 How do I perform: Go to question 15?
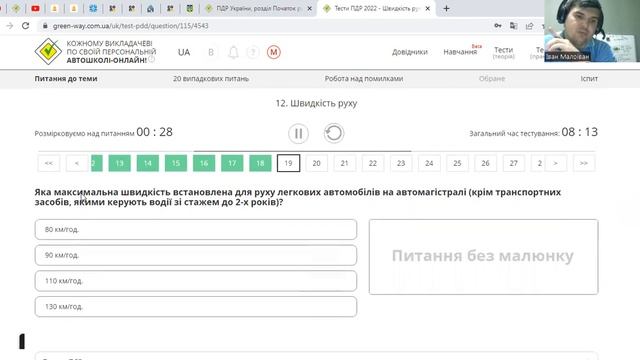(176, 163)
